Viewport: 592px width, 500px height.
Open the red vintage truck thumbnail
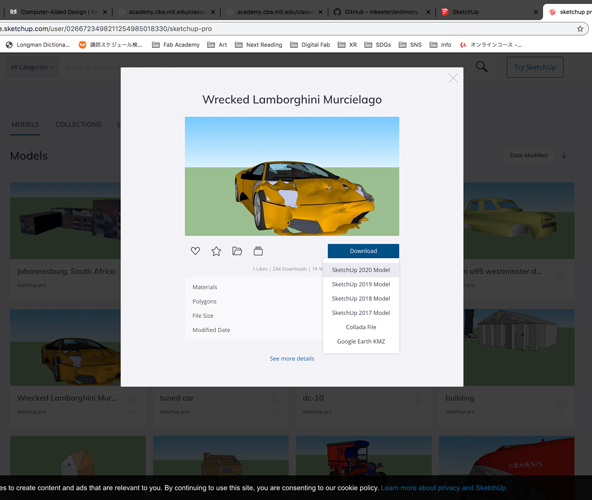pyautogui.click(x=364, y=457)
